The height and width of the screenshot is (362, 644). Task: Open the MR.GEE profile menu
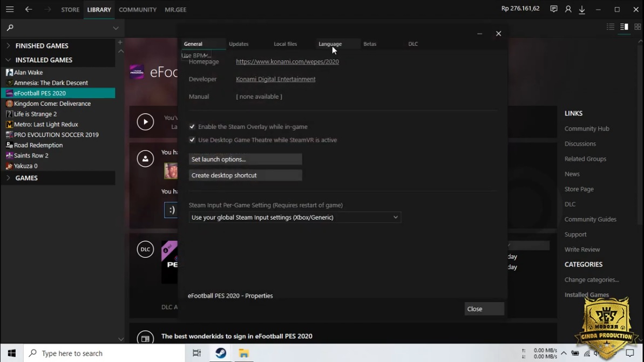tap(175, 9)
